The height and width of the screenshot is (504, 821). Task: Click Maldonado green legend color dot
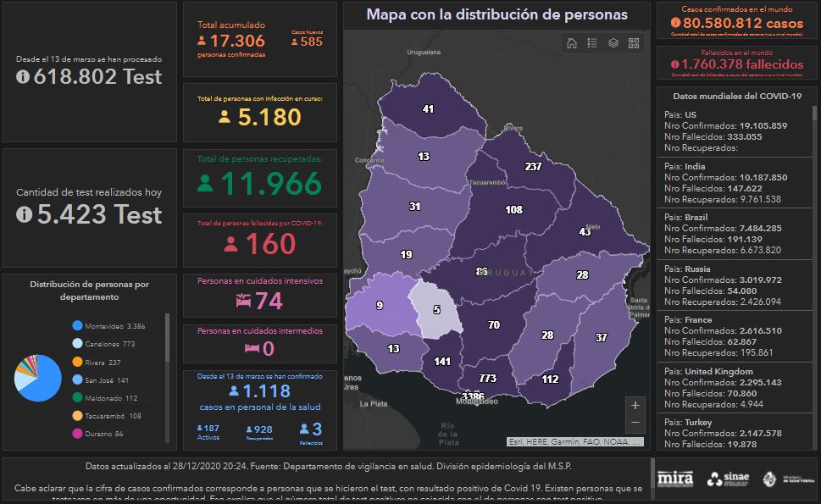pyautogui.click(x=77, y=398)
